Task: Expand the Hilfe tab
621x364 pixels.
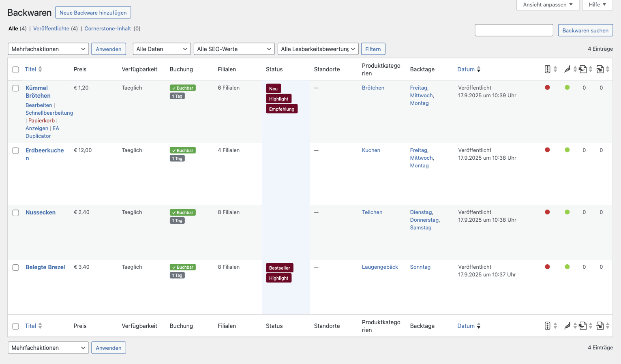Action: [x=597, y=5]
